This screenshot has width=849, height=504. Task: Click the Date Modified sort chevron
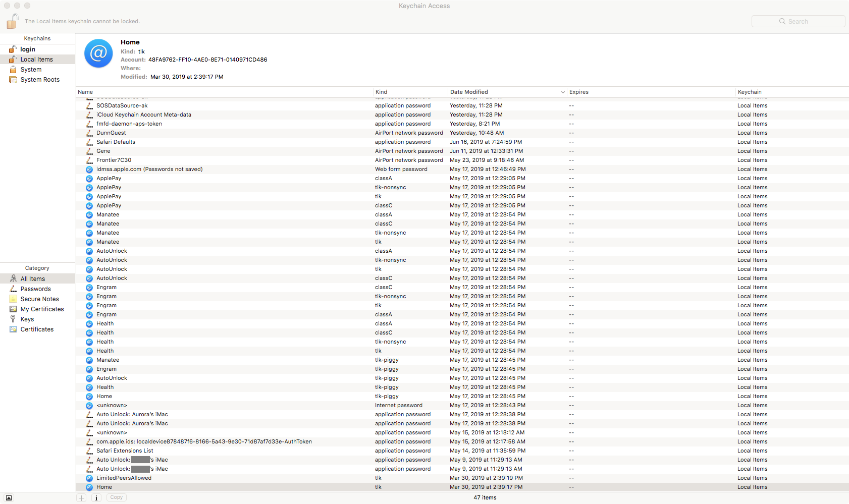click(x=563, y=92)
